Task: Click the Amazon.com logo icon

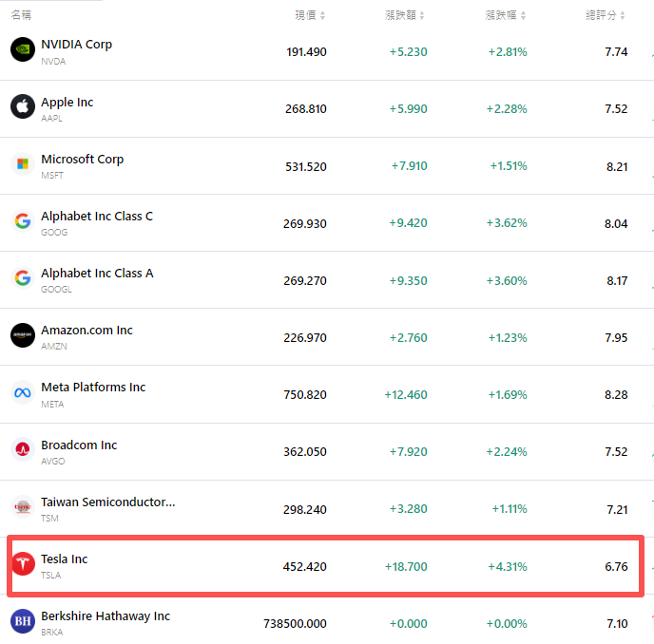Action: click(23, 335)
